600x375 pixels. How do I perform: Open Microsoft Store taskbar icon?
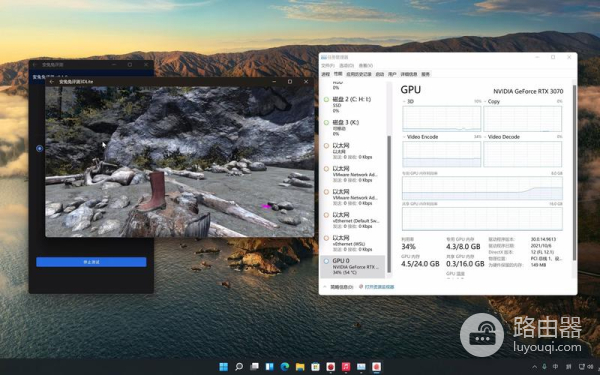pyautogui.click(x=315, y=367)
